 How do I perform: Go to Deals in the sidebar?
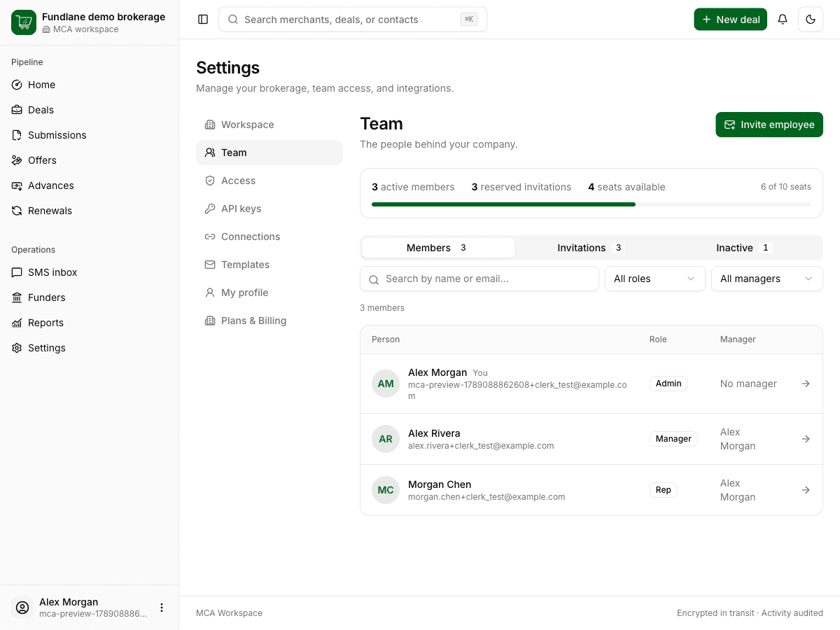click(89, 110)
